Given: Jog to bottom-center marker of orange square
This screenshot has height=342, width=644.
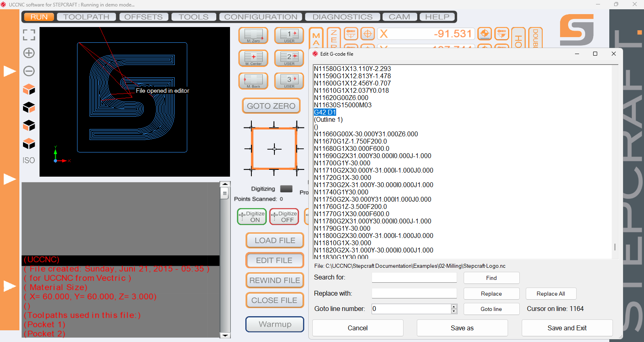Looking at the screenshot, I should pos(274,172).
